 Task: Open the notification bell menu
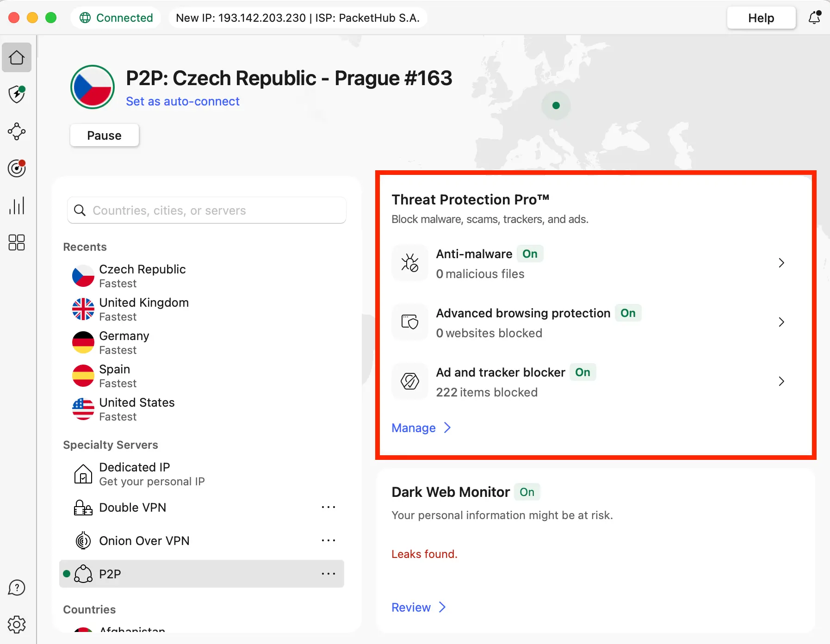815,18
